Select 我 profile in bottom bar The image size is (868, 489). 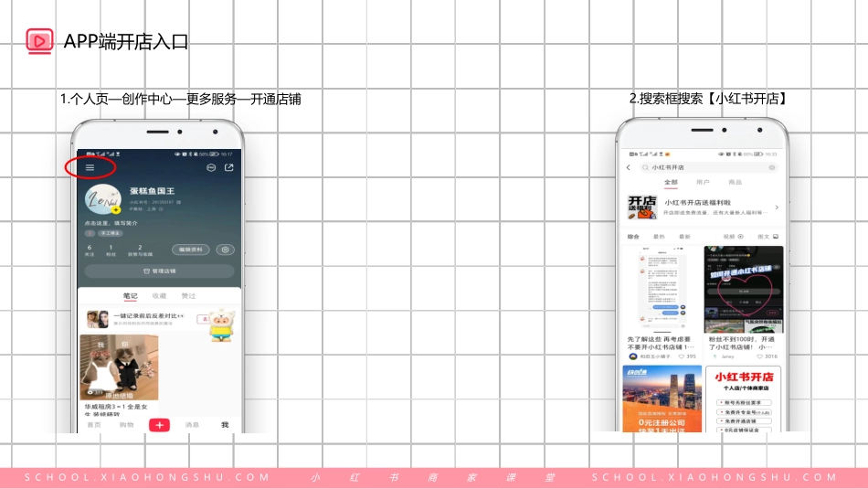tap(225, 425)
